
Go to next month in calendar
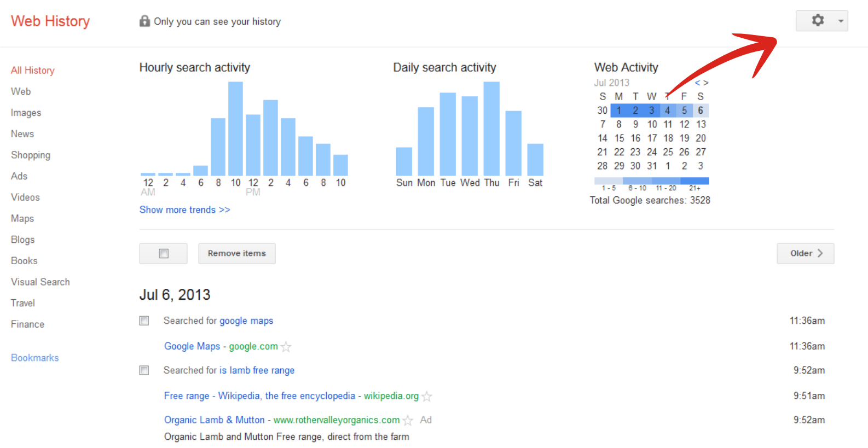[706, 83]
